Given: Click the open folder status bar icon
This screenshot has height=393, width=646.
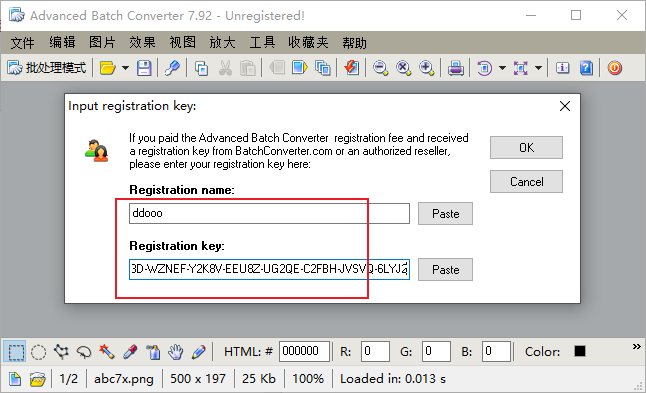Looking at the screenshot, I should [x=37, y=379].
